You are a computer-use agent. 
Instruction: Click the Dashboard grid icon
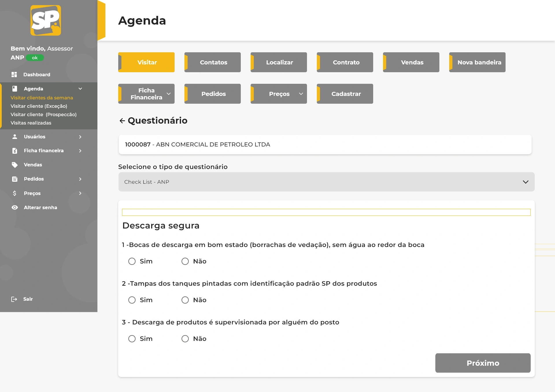click(14, 75)
